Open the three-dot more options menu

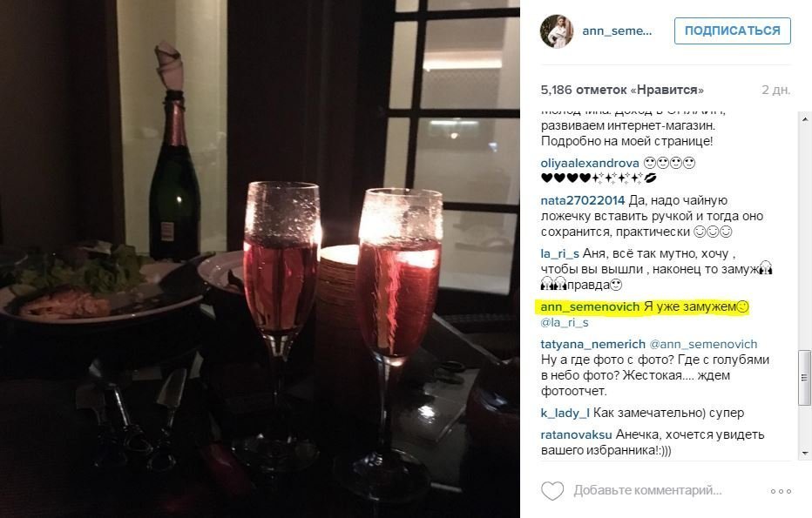click(x=781, y=491)
